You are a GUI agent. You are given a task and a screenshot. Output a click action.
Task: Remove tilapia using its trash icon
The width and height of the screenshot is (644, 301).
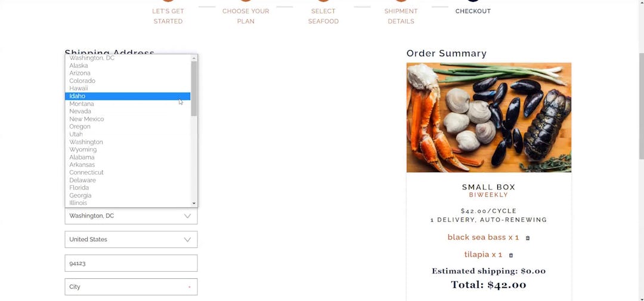pyautogui.click(x=511, y=256)
